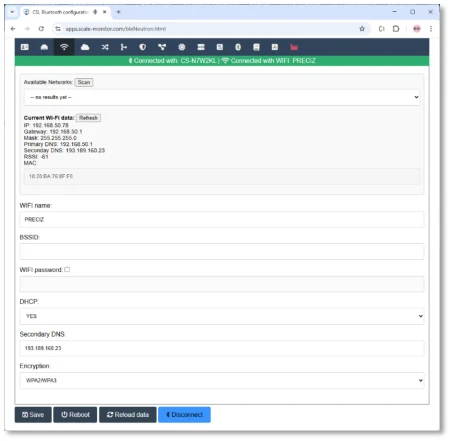Image resolution: width=451 pixels, height=441 pixels.
Task: Click the Reboot button
Action: (75, 415)
